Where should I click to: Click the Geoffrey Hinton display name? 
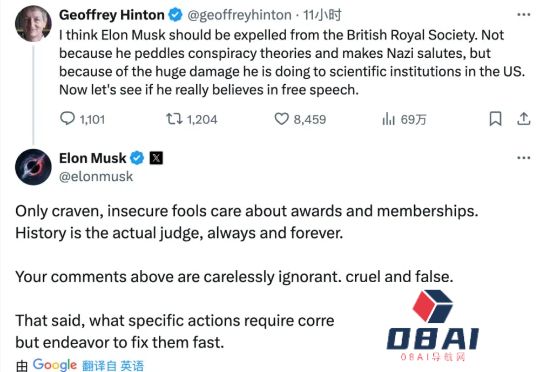112,15
